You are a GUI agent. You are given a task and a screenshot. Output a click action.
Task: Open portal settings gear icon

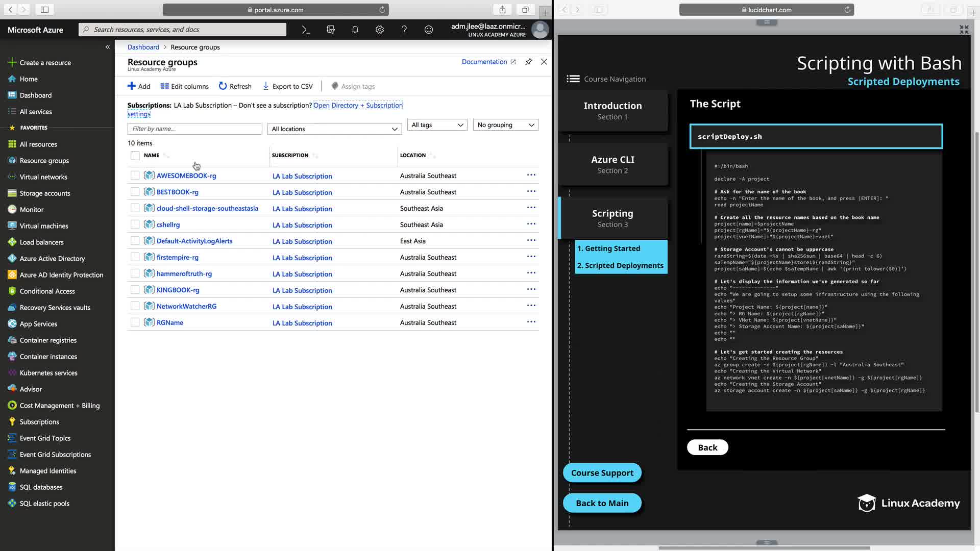click(380, 30)
